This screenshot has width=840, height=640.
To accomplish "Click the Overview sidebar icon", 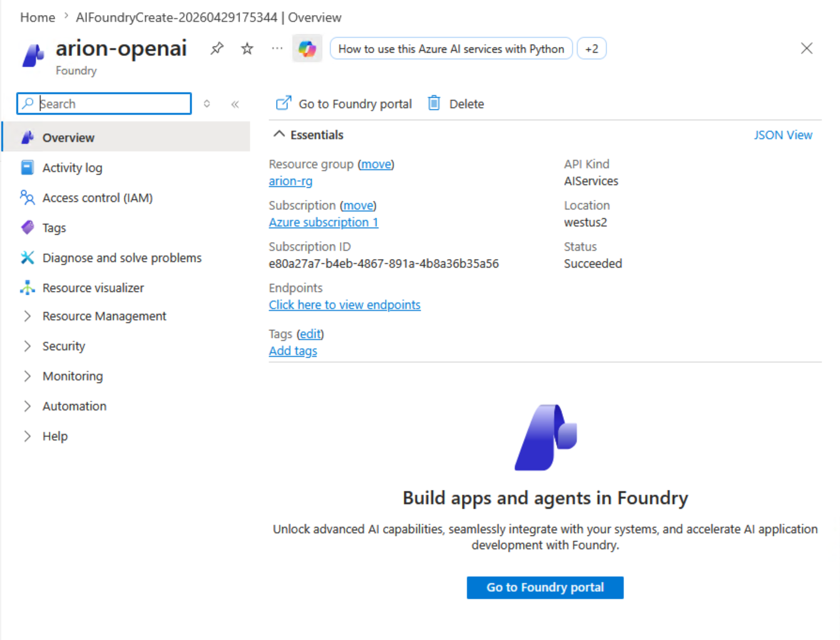I will 27,138.
